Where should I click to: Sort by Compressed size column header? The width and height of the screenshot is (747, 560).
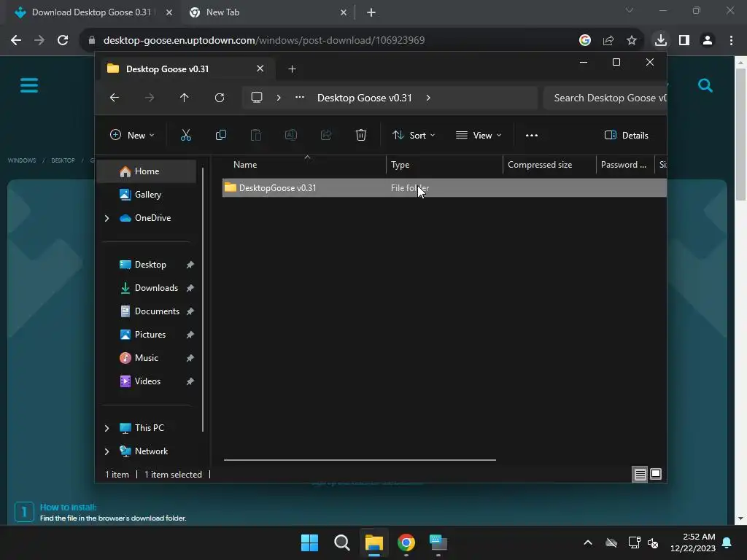549,165
